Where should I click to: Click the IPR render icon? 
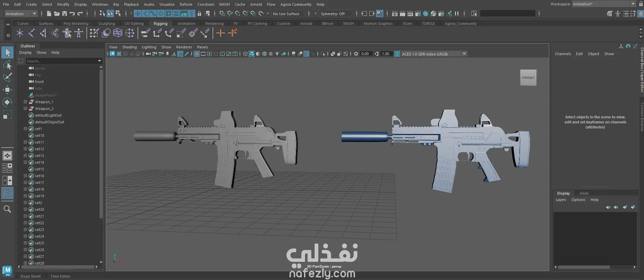[410, 14]
